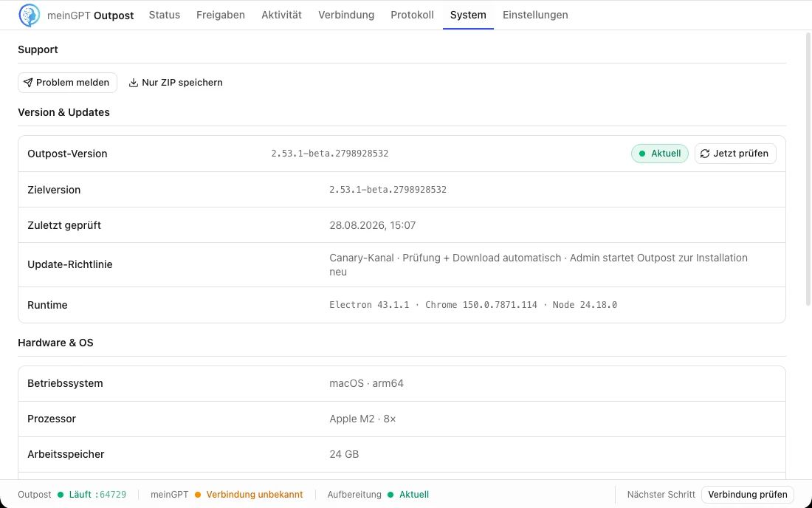Click the Läuft :64729 status text
The height and width of the screenshot is (508, 812).
pyautogui.click(x=97, y=495)
